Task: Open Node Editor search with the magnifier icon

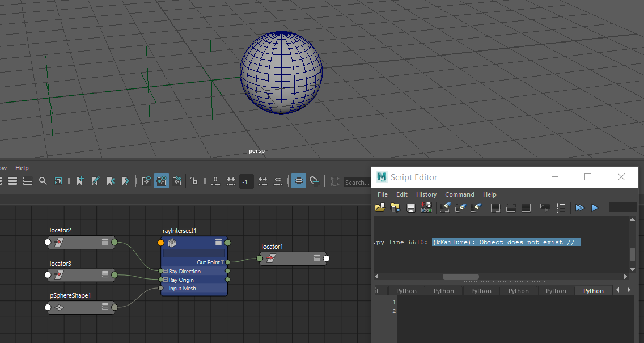Action: tap(43, 181)
